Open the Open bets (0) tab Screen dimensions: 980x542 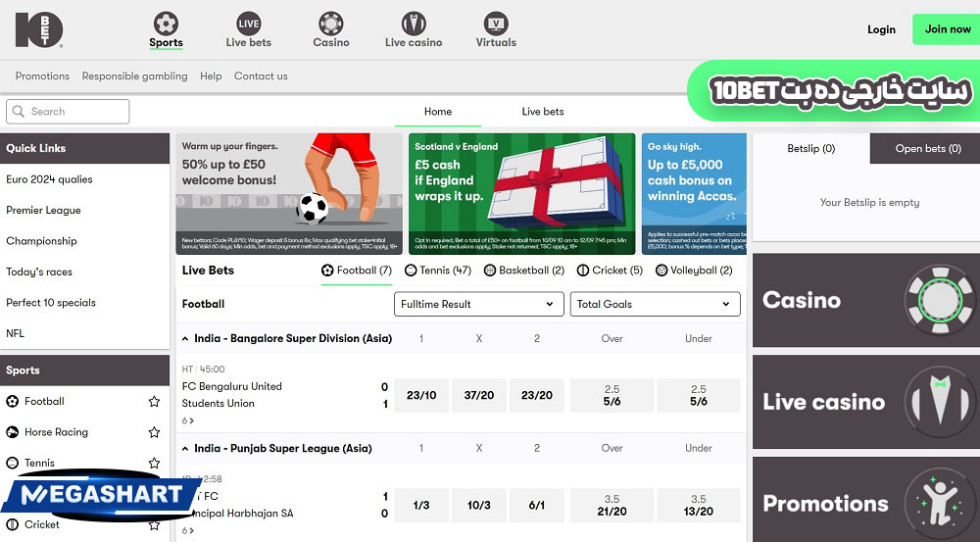click(927, 149)
